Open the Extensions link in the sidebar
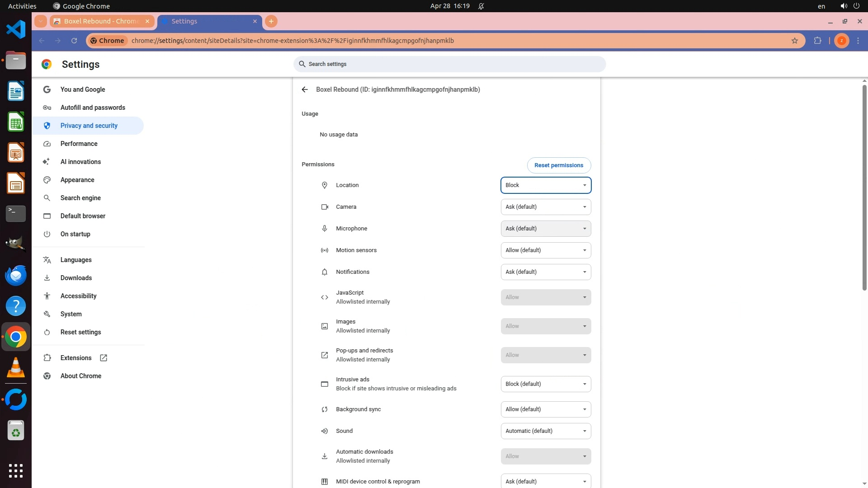This screenshot has height=488, width=868. click(x=76, y=358)
